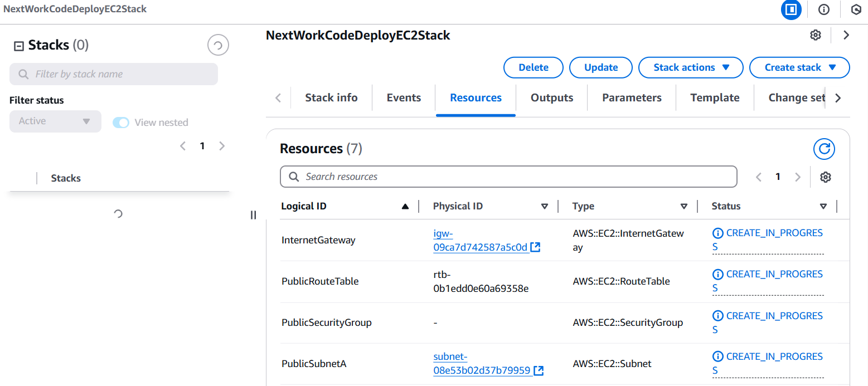Switch to Stack info tab

click(331, 98)
